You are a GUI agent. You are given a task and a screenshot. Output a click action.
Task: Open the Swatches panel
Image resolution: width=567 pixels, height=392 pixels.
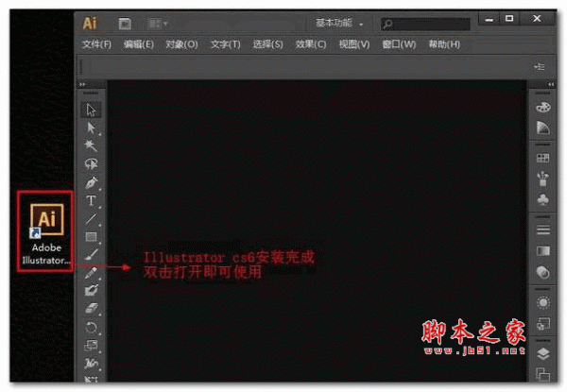coord(542,158)
